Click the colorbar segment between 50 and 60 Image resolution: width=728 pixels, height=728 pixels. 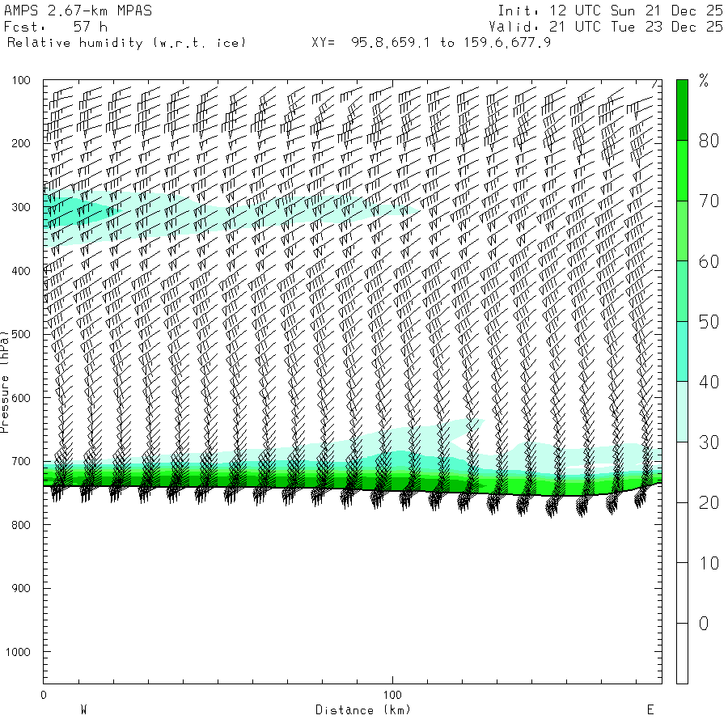pyautogui.click(x=682, y=291)
